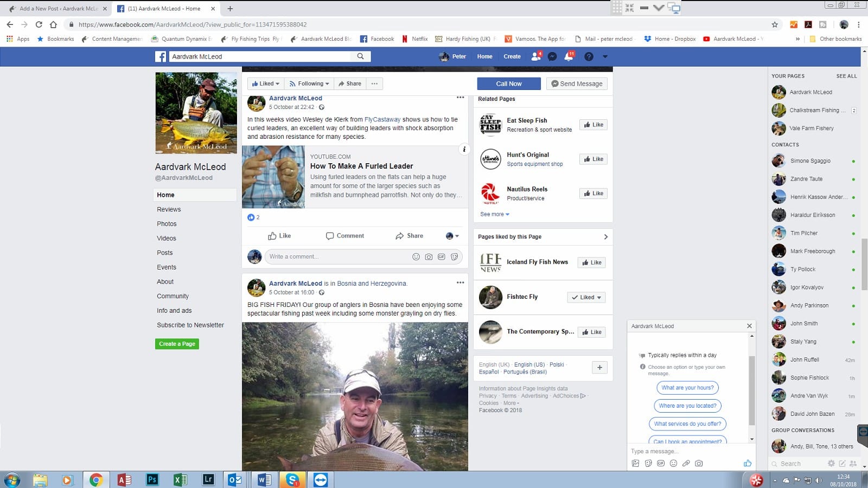Image resolution: width=868 pixels, height=488 pixels.
Task: Expand See more related pages
Action: tap(495, 214)
